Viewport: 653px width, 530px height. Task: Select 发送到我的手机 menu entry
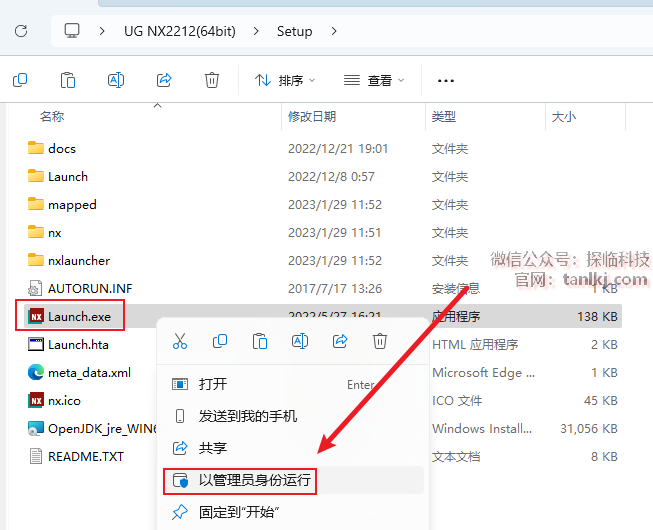247,416
